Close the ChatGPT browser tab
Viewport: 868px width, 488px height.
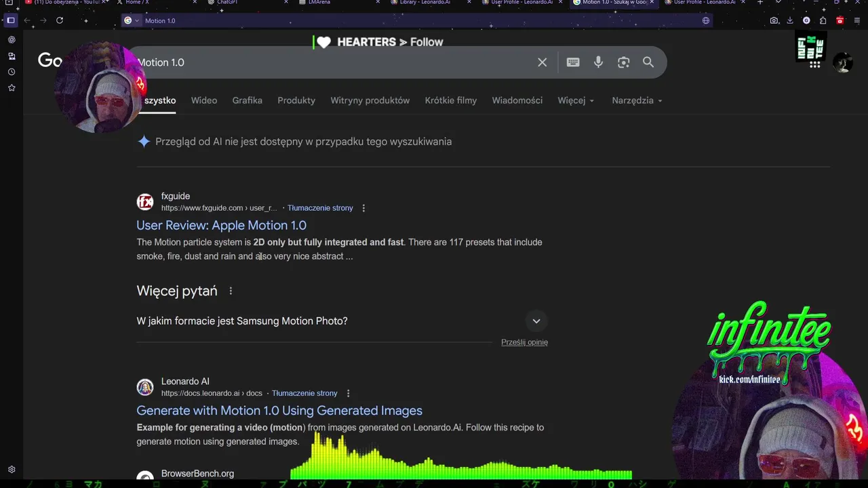click(285, 3)
